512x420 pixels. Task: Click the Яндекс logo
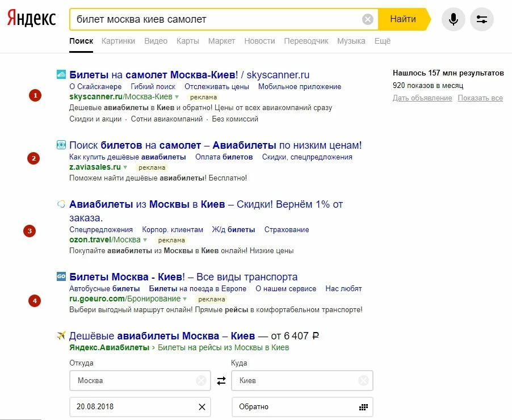(31, 18)
